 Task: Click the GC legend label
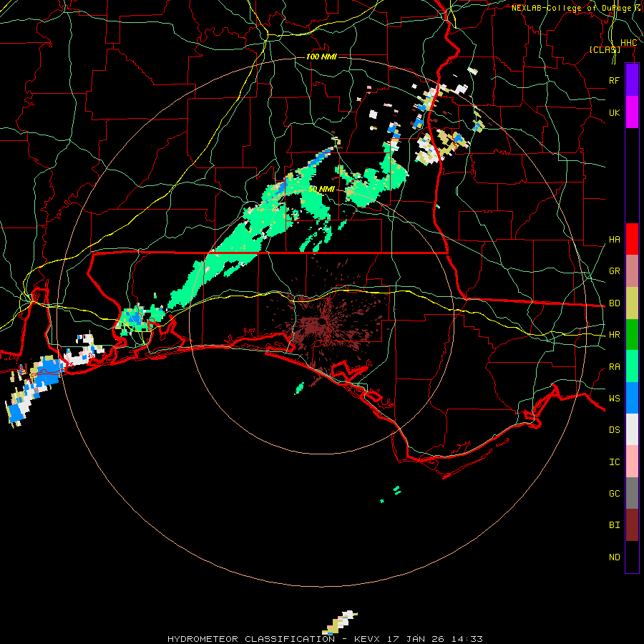[614, 494]
